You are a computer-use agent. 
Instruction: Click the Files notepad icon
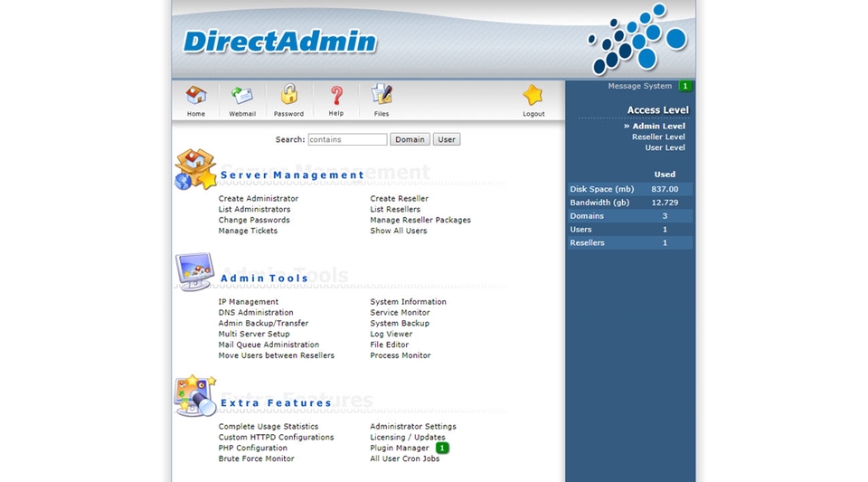382,95
